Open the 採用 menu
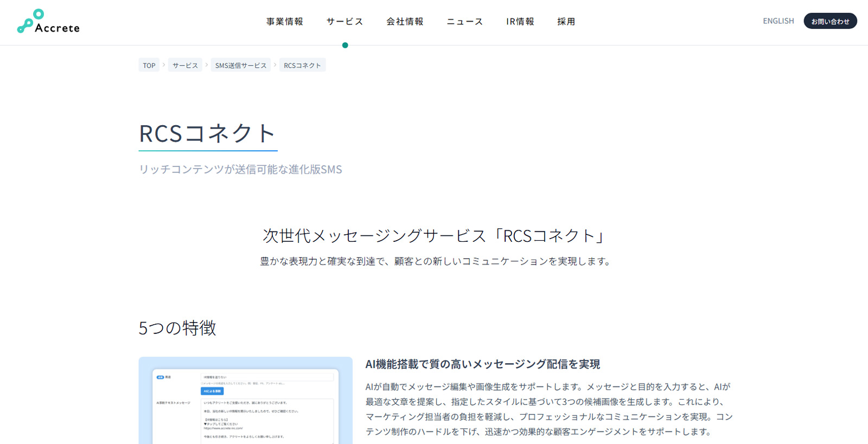The image size is (868, 444). (x=566, y=22)
